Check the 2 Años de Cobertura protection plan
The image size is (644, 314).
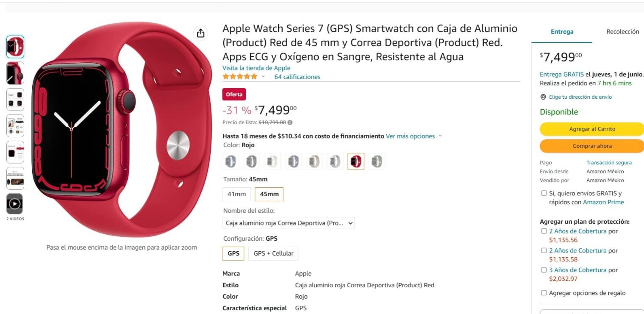(544, 231)
